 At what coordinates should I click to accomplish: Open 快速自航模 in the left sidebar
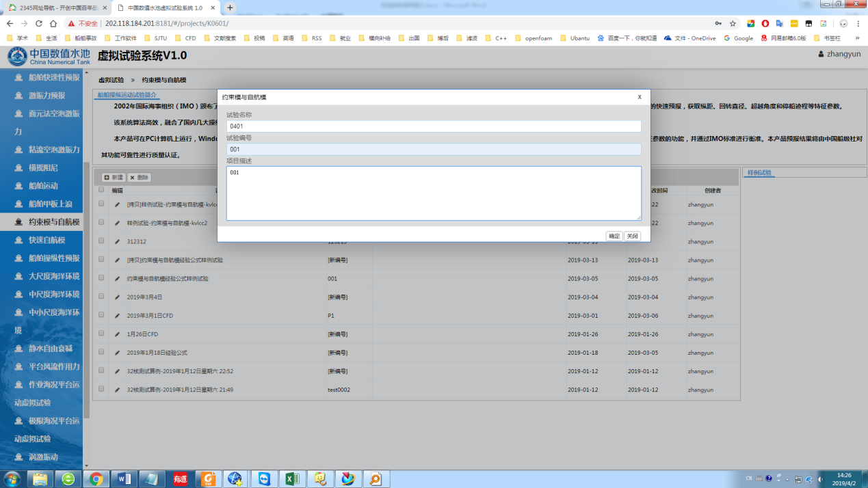(x=47, y=240)
